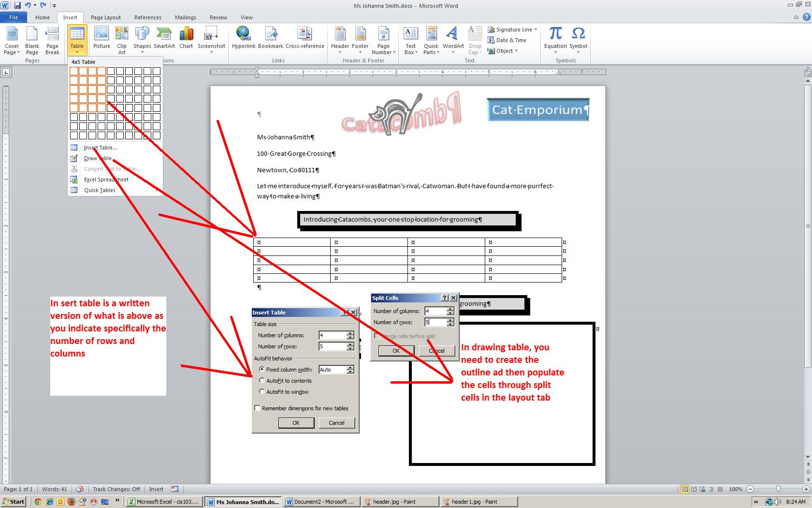Click the Undo arrow icon

click(28, 5)
